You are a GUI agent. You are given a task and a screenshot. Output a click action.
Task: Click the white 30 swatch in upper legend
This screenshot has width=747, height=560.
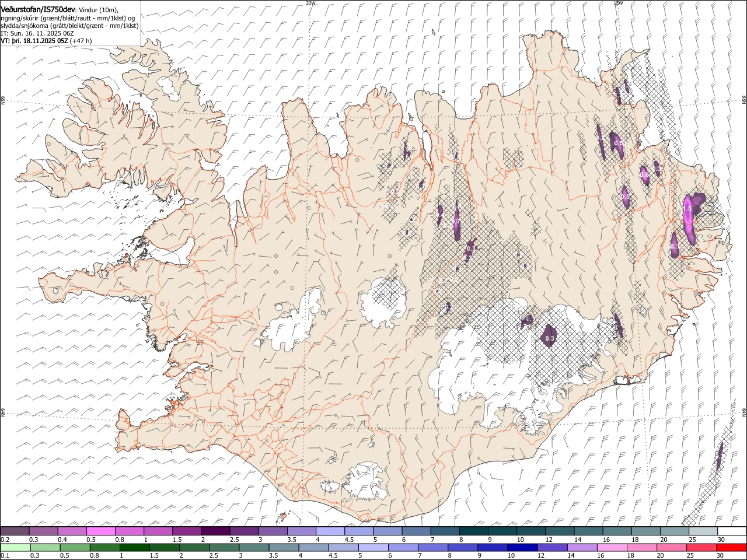pyautogui.click(x=732, y=531)
